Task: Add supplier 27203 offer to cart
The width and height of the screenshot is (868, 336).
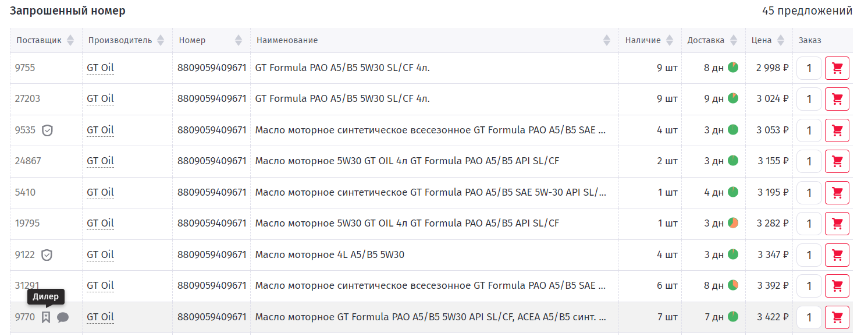Action: tap(837, 99)
